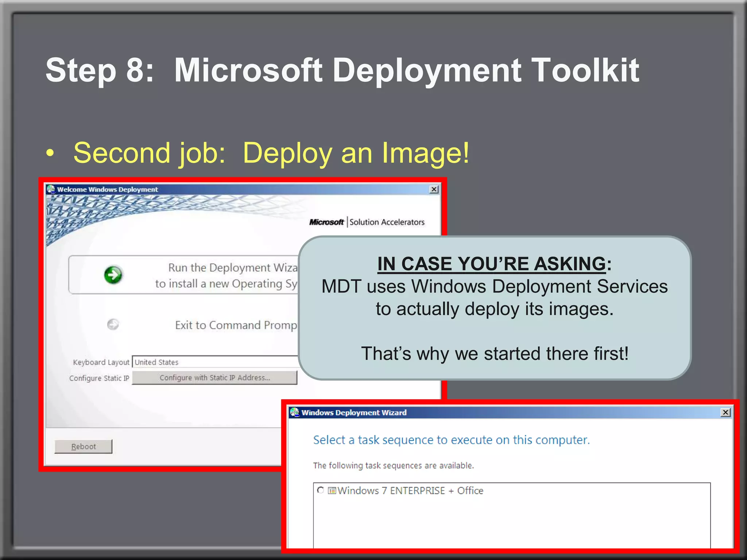Open the Keyboard Layout United States dropdown
This screenshot has height=560, width=747.
pyautogui.click(x=215, y=362)
